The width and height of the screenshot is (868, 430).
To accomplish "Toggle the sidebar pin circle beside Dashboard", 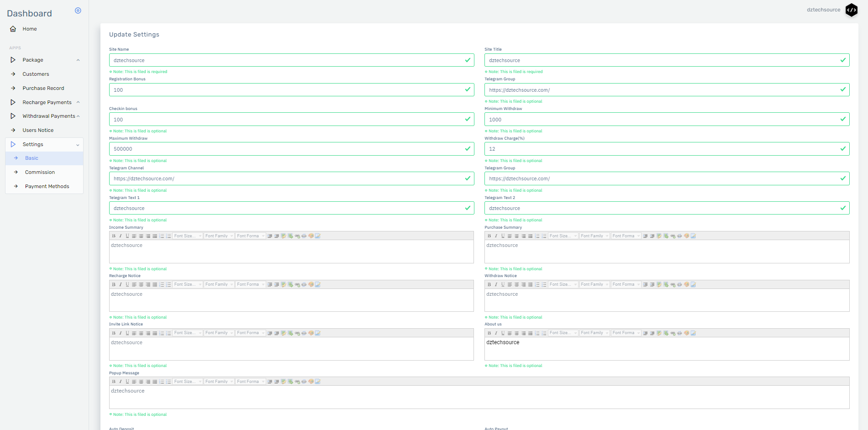I will 78,10.
